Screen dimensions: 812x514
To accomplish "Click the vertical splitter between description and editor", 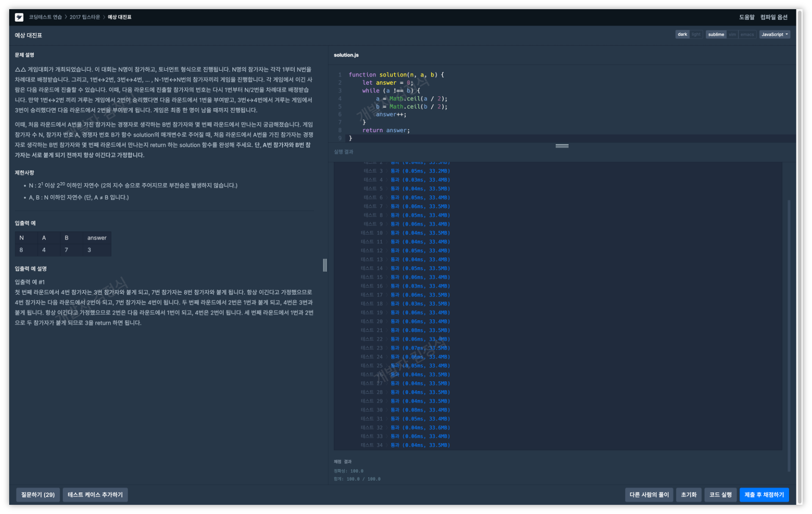I will [325, 265].
